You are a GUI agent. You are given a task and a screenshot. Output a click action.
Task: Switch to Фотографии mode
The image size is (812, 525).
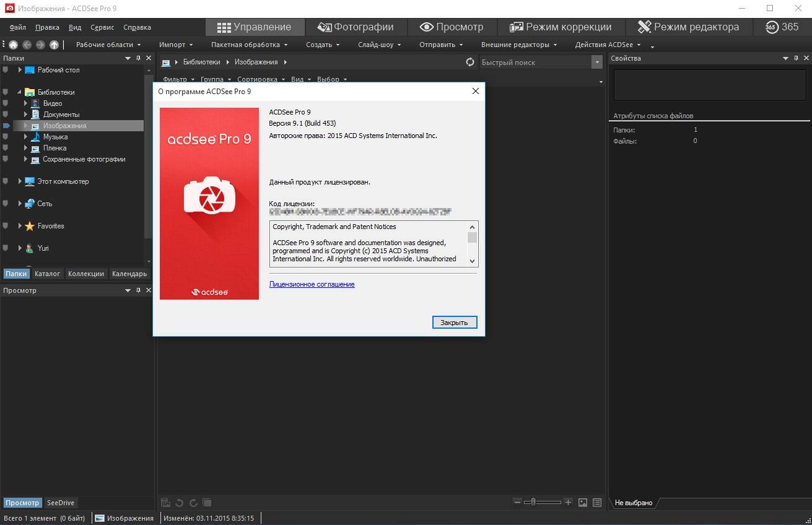tap(356, 27)
